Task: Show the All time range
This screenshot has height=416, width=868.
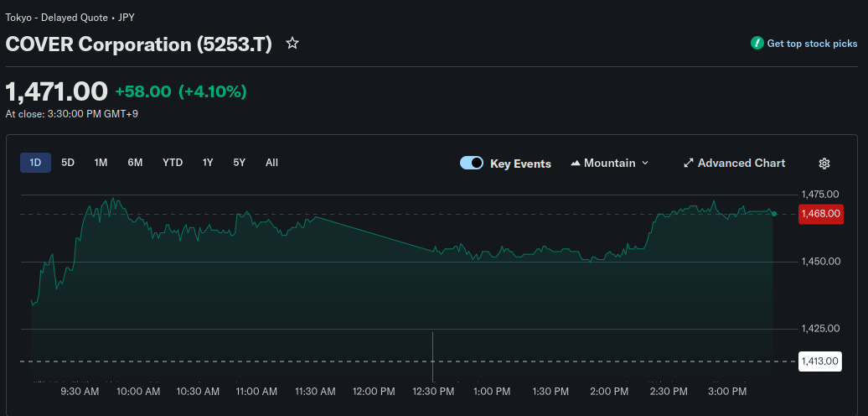Action: tap(271, 163)
